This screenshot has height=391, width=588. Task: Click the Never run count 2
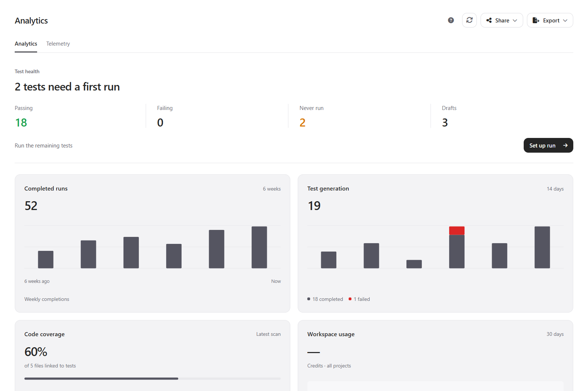(302, 122)
